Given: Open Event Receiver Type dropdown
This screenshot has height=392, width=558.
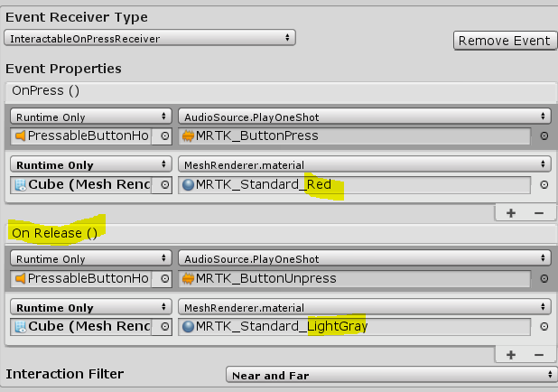Looking at the screenshot, I should click(150, 38).
